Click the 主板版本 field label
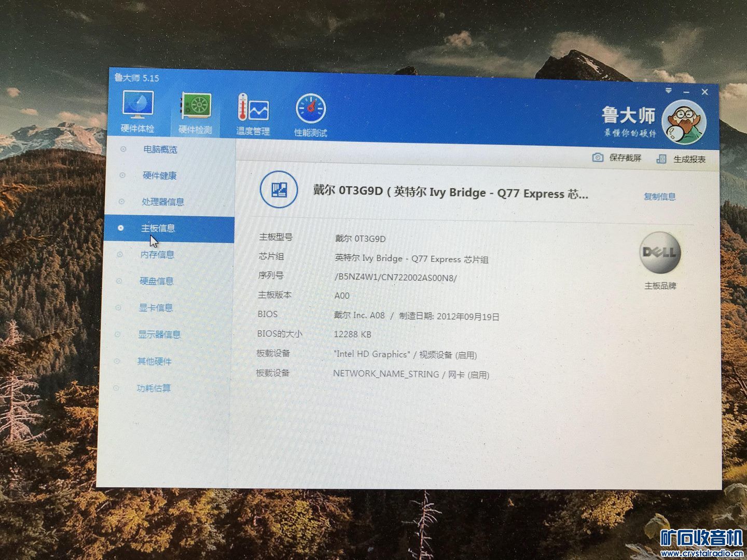 [x=274, y=295]
